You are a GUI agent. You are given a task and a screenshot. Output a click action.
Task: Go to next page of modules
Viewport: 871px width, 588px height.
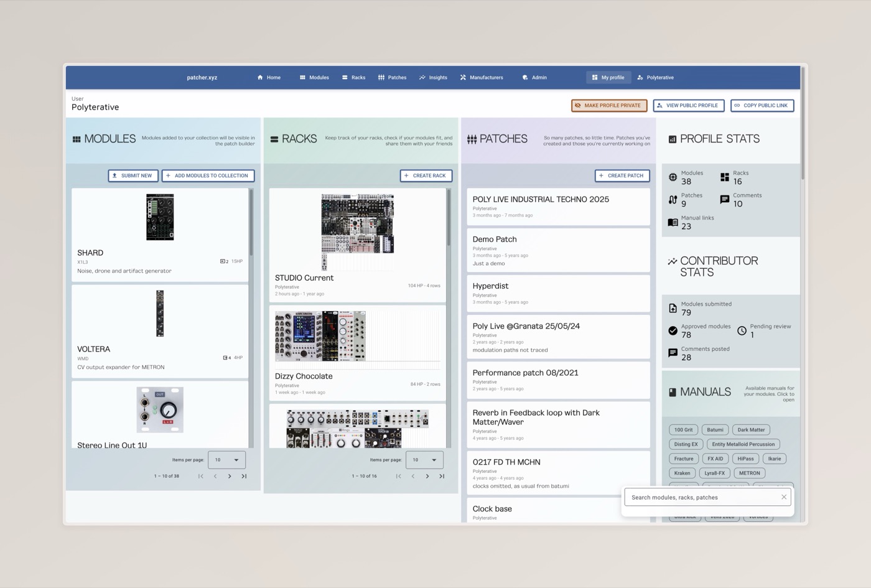[230, 476]
